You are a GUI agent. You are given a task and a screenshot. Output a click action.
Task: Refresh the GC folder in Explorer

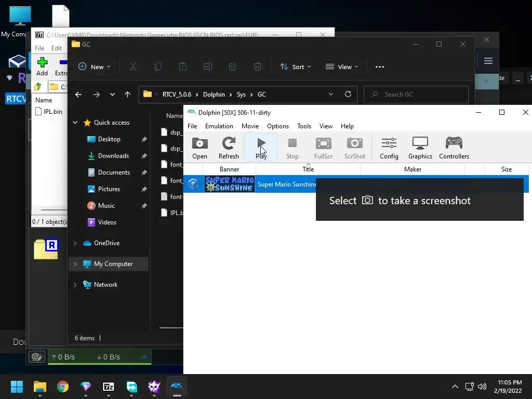348,95
